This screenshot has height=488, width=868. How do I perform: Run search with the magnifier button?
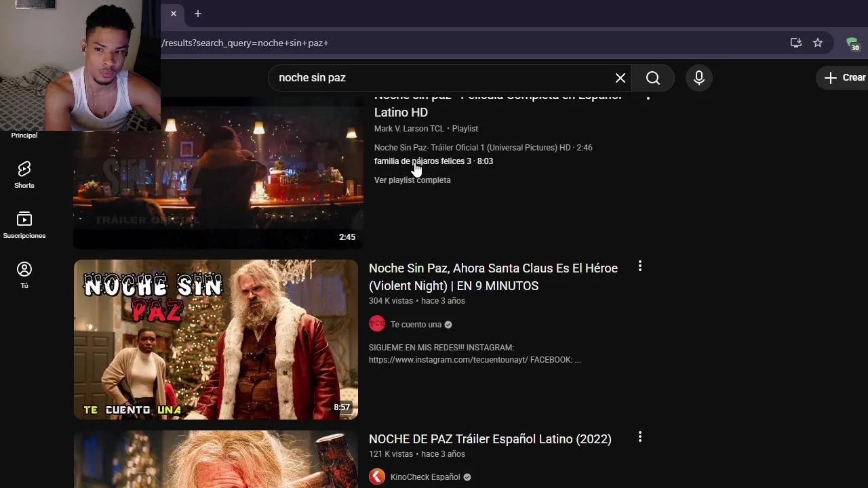652,78
